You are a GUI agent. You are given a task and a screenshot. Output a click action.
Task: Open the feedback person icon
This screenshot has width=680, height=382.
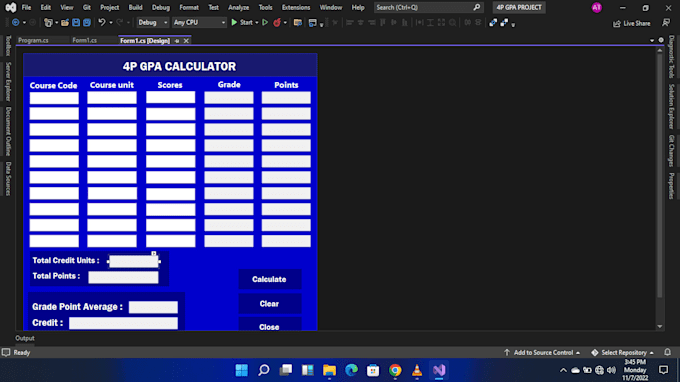pyautogui.click(x=666, y=23)
